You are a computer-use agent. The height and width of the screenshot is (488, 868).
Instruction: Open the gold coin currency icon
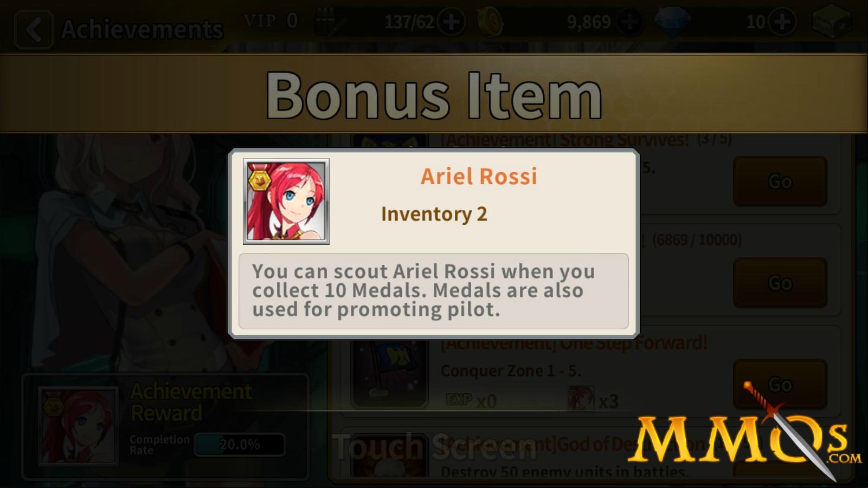coord(490,22)
